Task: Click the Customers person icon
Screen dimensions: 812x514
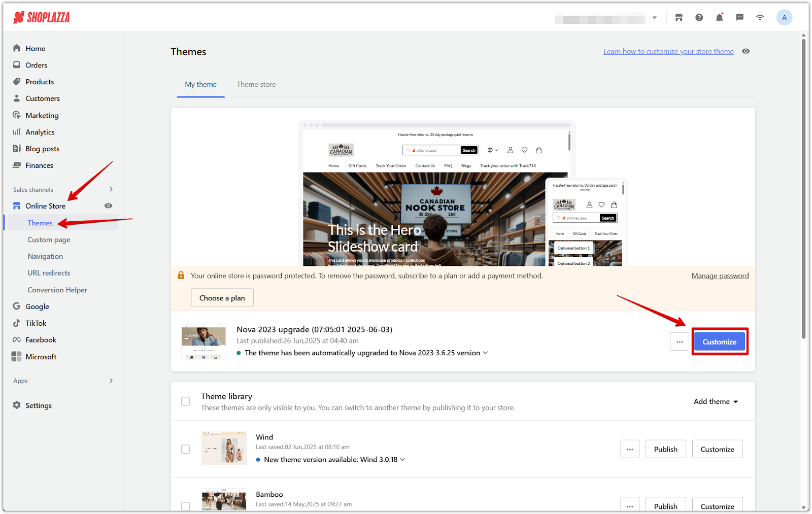Action: pos(17,98)
